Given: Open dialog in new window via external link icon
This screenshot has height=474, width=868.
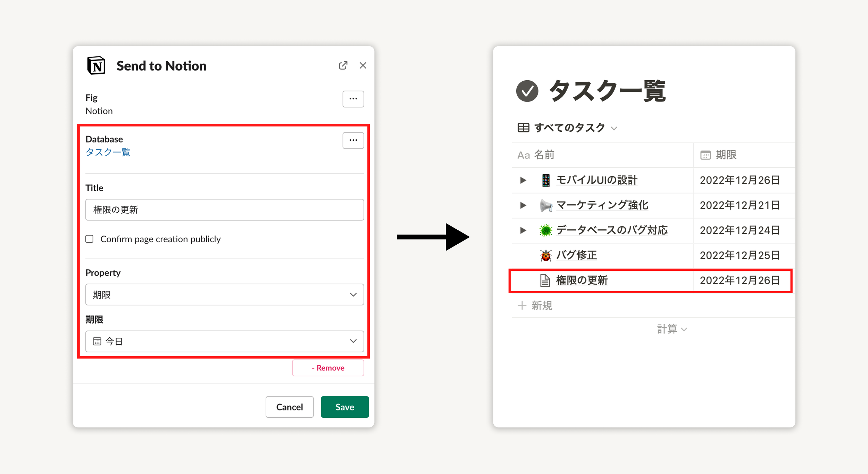Looking at the screenshot, I should click(x=343, y=65).
